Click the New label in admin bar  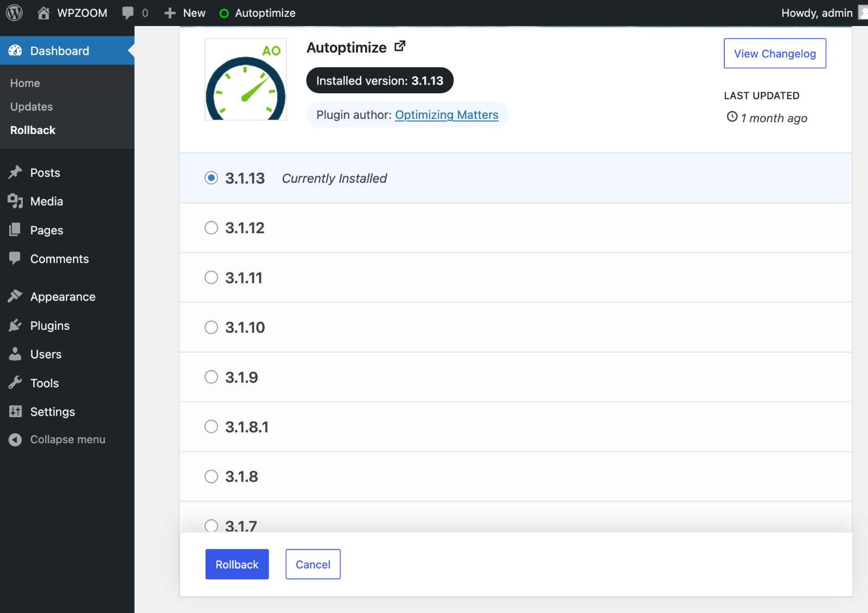[194, 13]
